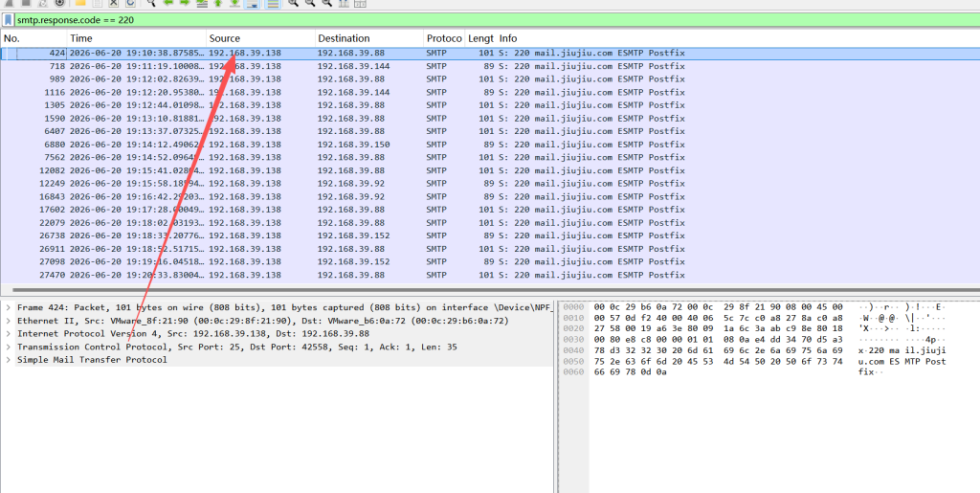Click hex dump offset 0040 row
The image size is (980, 493).
[754, 350]
